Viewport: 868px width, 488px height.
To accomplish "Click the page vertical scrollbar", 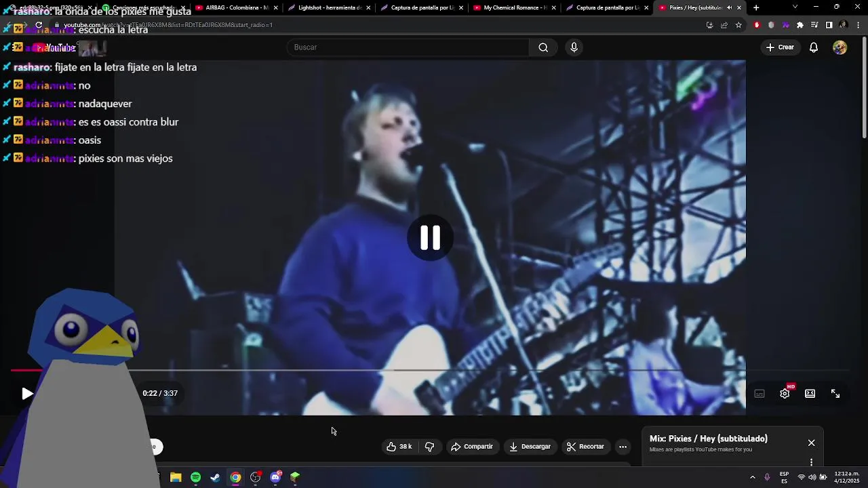I will [x=864, y=88].
